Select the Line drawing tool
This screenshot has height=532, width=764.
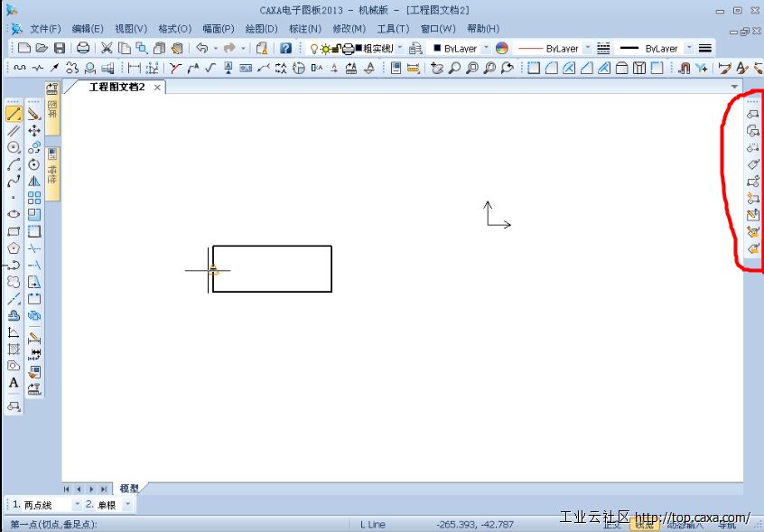(x=14, y=115)
